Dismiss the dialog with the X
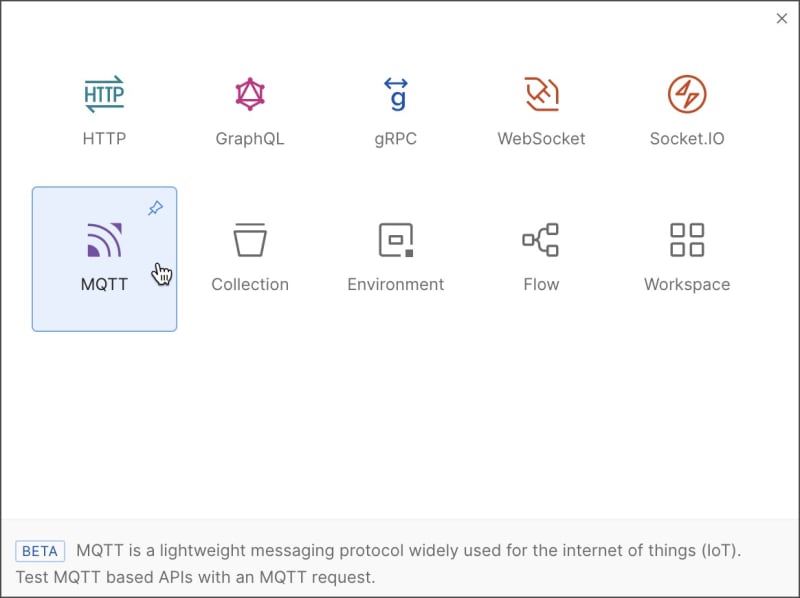Screen dimensions: 800x598 (x=783, y=18)
